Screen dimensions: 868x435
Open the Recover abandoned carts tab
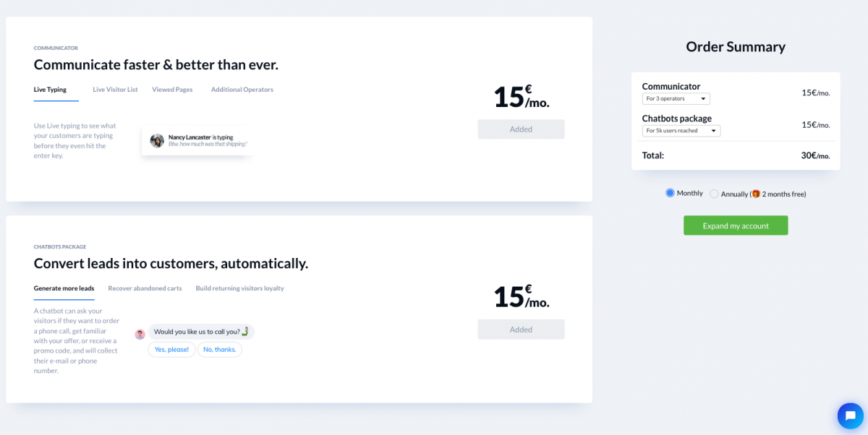click(145, 288)
